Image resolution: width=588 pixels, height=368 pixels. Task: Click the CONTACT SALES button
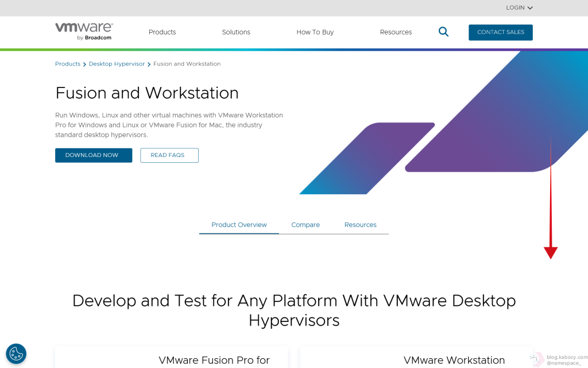[500, 32]
